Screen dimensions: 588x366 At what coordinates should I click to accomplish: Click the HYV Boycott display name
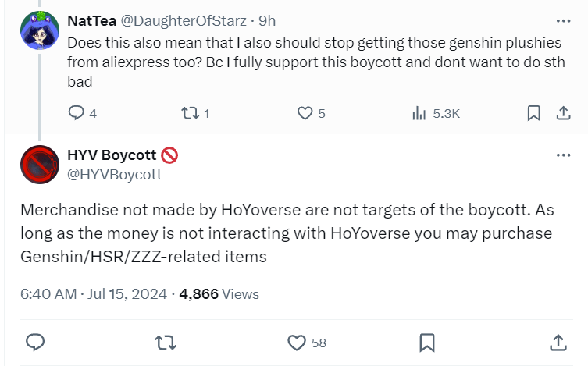click(112, 155)
